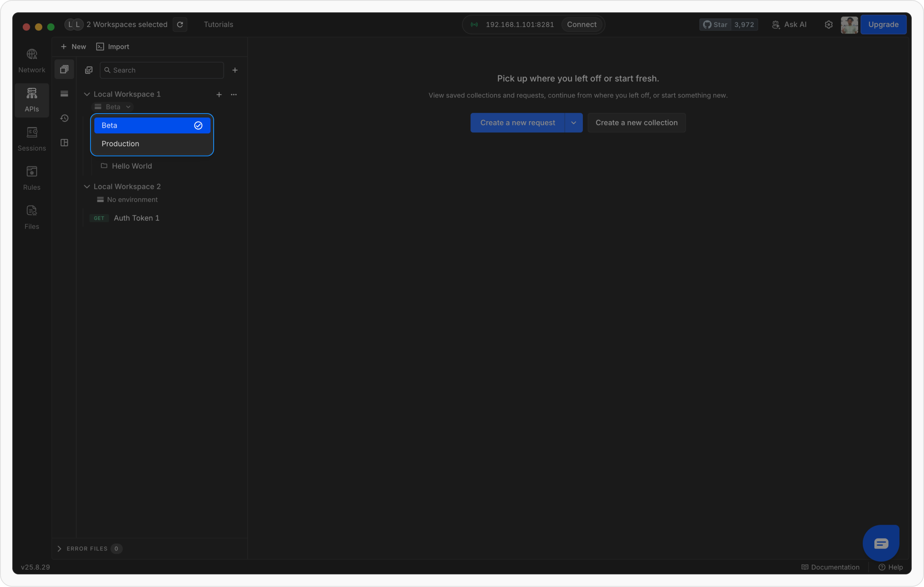
Task: Open the settings gear icon
Action: click(829, 25)
